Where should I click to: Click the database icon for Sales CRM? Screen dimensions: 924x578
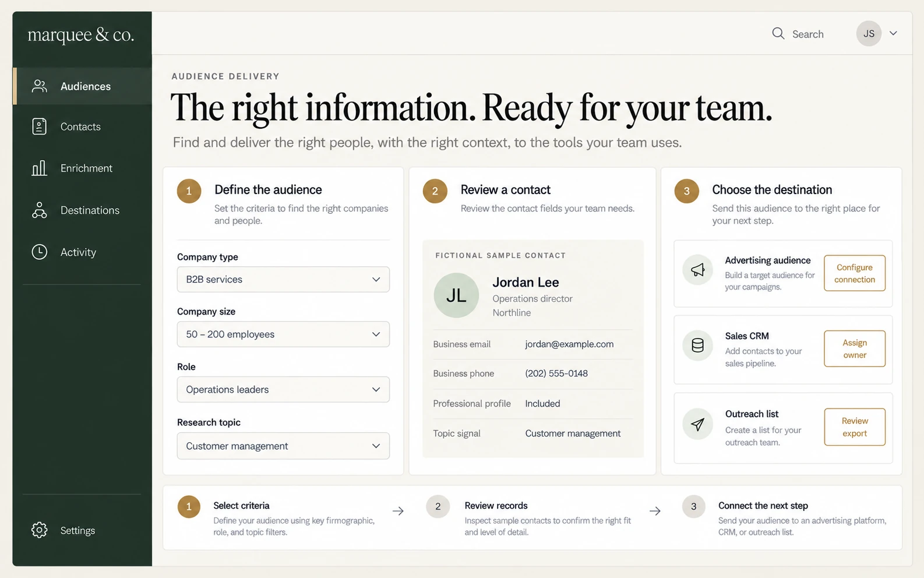point(697,346)
